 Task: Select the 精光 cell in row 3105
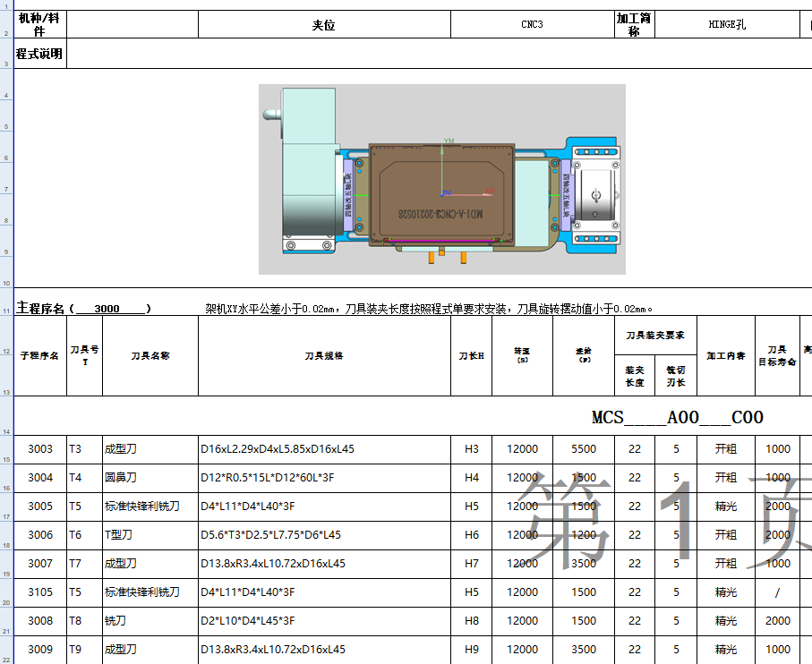click(x=726, y=592)
